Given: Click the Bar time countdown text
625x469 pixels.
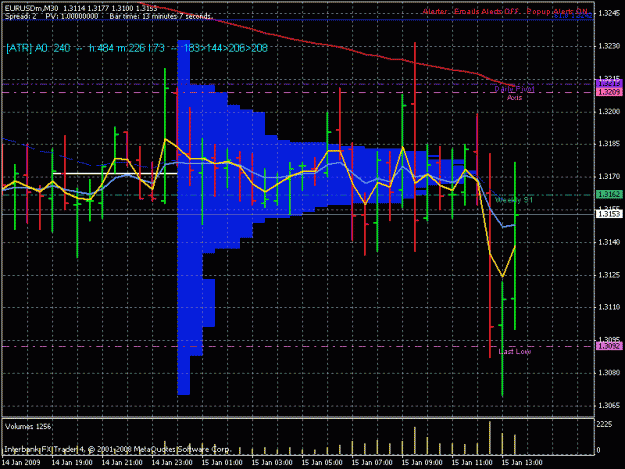Looking at the screenshot, I should [160, 16].
